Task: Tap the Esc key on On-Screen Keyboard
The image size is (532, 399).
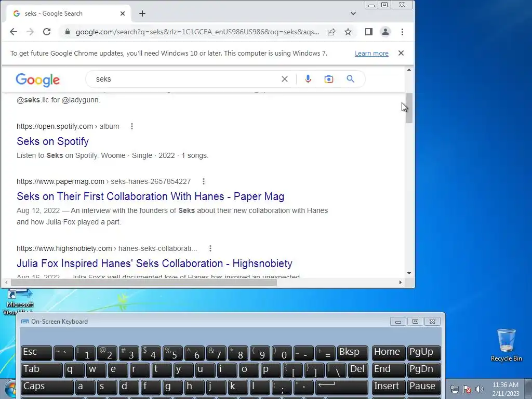Action: pyautogui.click(x=36, y=353)
